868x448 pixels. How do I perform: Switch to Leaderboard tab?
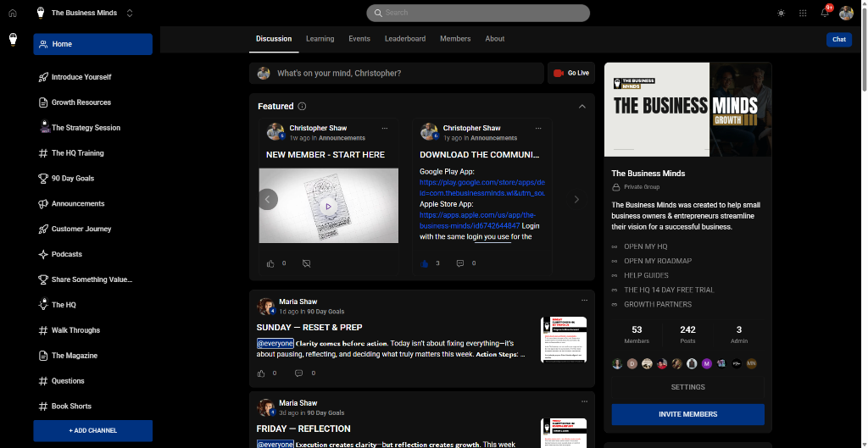pos(405,39)
